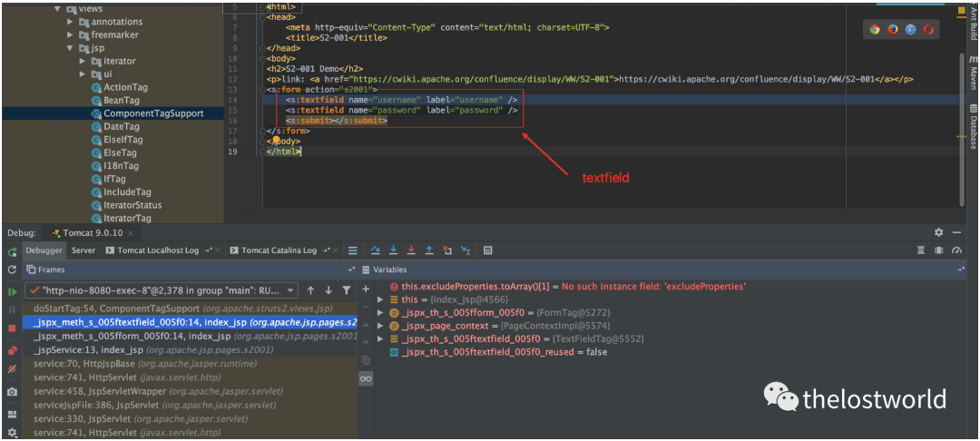
Task: Add a new watch with plus icon
Action: tap(366, 289)
